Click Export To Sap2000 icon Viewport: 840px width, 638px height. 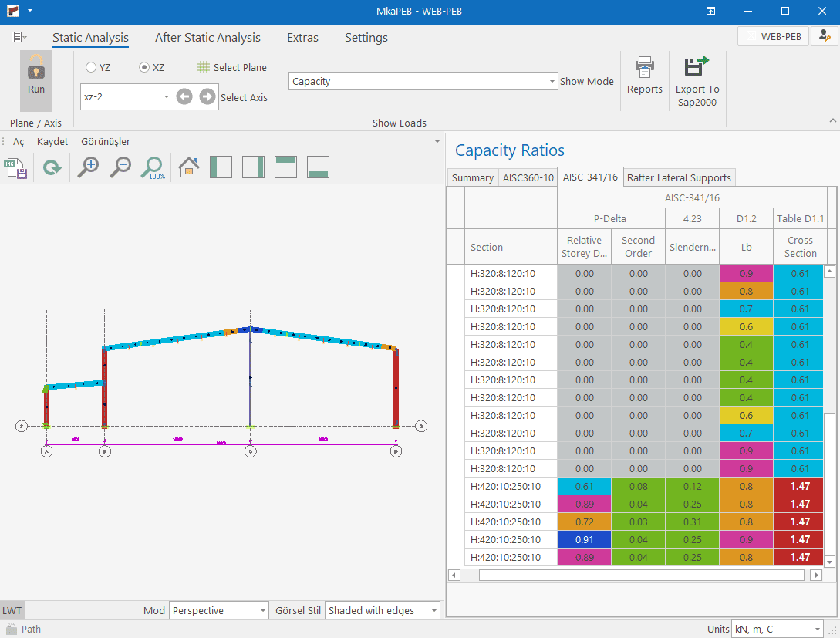[697, 68]
